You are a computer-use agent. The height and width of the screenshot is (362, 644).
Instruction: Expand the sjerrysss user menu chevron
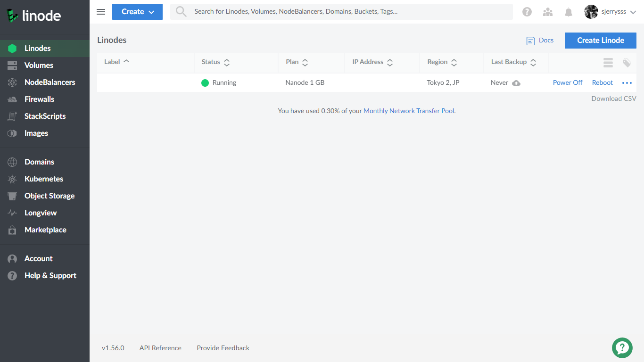[633, 12]
